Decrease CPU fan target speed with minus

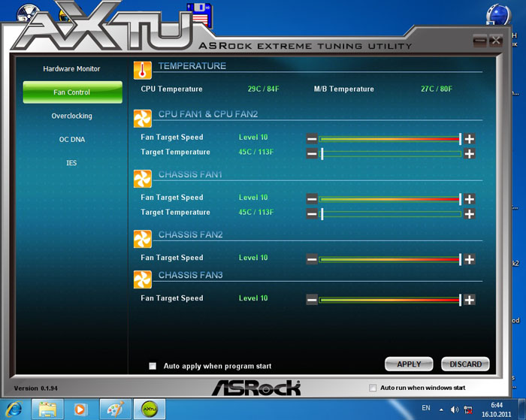312,138
